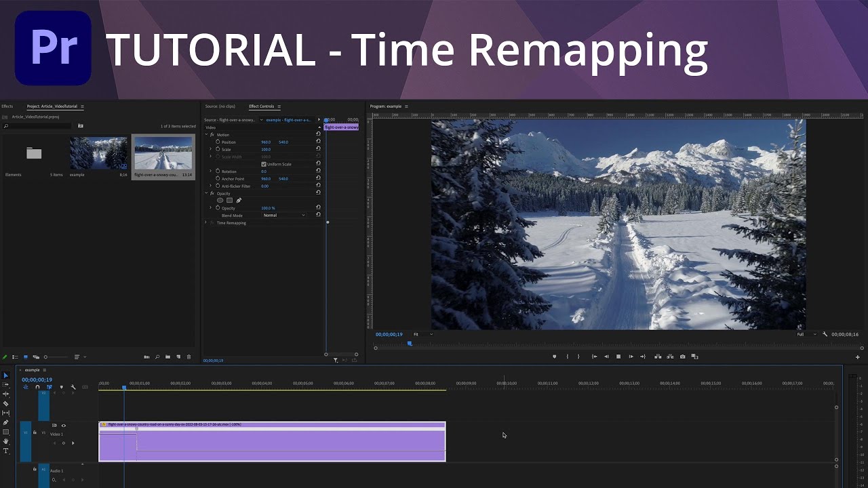Click the Find magnifier icon in Project panel
This screenshot has width=868, height=488.
coord(157,357)
